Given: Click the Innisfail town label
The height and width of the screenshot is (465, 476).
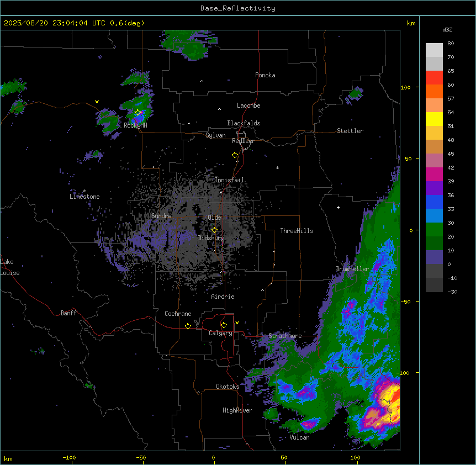Looking at the screenshot, I should [x=230, y=180].
